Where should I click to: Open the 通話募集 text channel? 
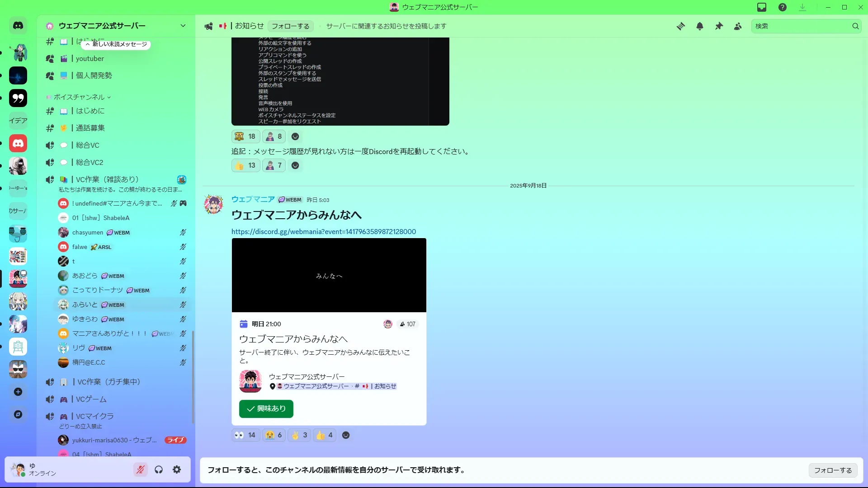click(x=90, y=128)
